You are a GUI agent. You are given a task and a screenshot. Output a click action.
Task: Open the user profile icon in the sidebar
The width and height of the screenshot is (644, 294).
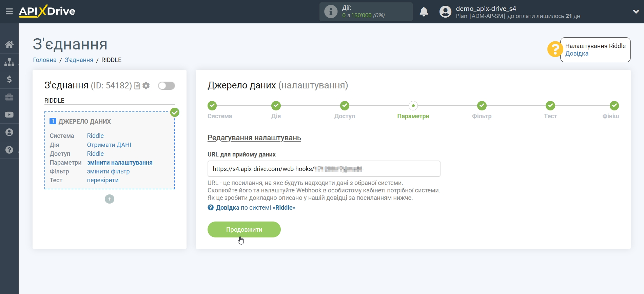tap(9, 132)
